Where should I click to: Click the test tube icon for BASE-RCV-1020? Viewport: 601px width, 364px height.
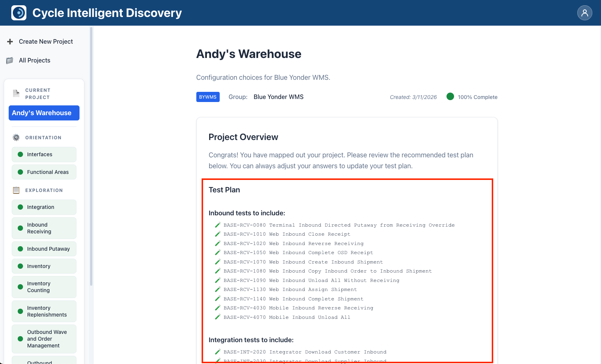(x=217, y=244)
